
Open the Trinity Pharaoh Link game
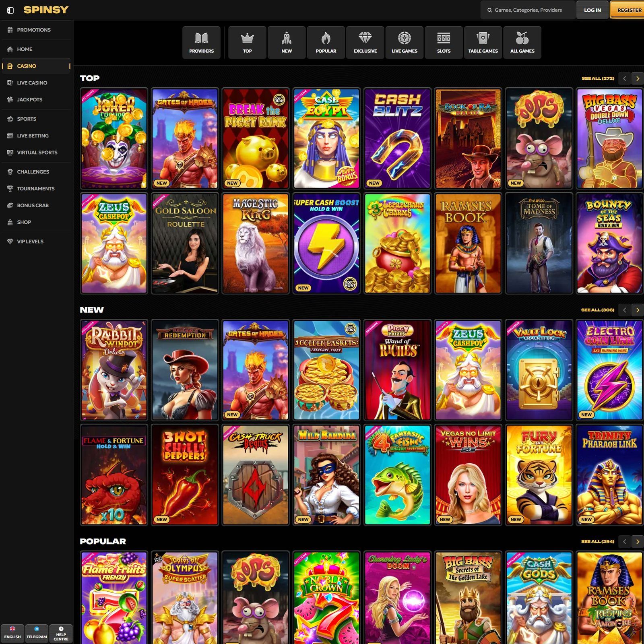(x=610, y=475)
